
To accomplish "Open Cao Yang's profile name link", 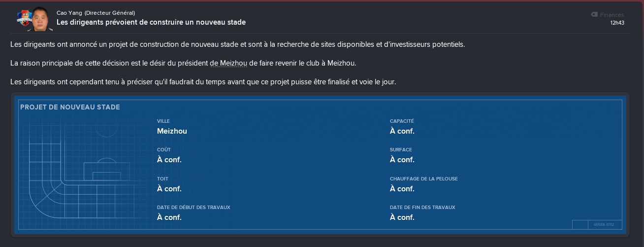I will pos(69,13).
